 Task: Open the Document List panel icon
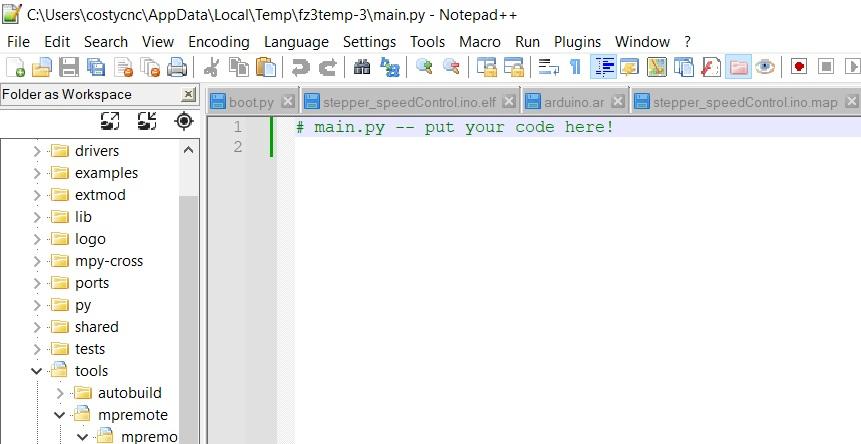coord(684,67)
